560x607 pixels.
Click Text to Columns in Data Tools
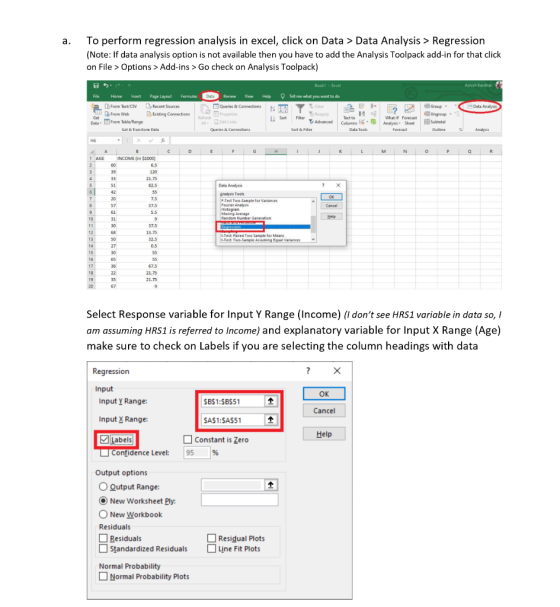[x=349, y=115]
